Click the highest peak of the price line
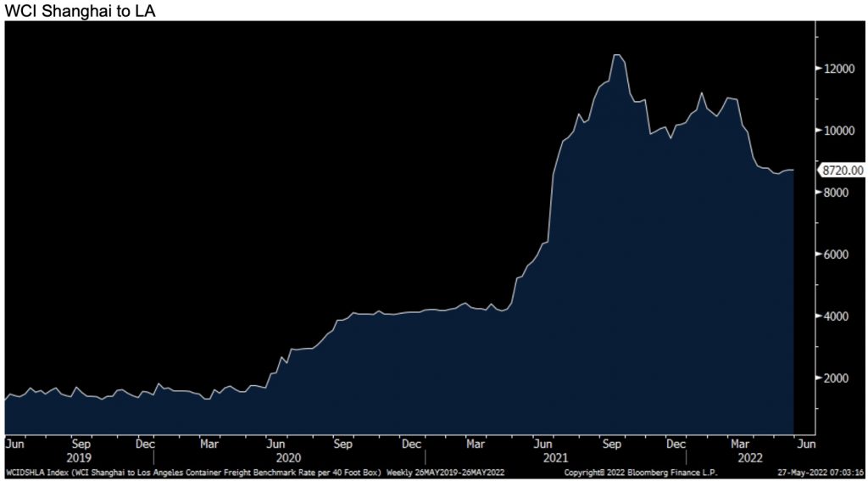868x481 pixels. click(x=617, y=55)
